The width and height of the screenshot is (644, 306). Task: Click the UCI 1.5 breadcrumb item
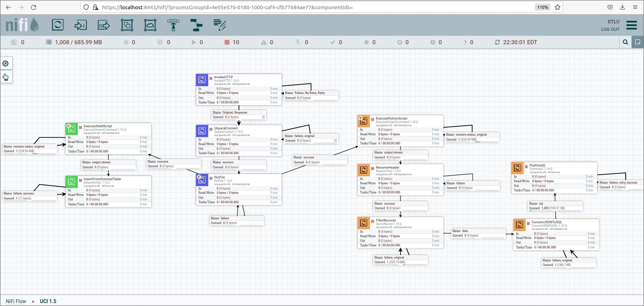[48, 301]
